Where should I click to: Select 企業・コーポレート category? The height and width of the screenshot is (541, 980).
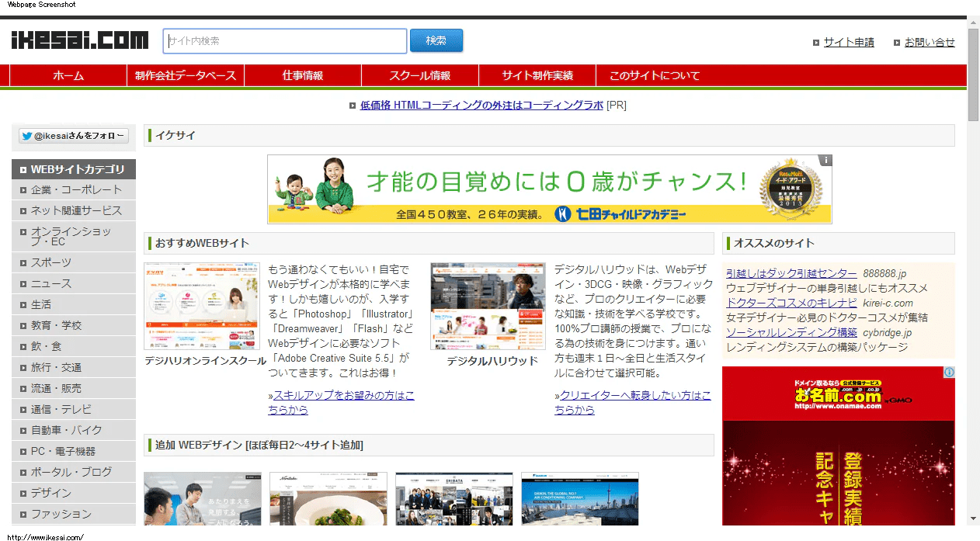[x=74, y=189]
